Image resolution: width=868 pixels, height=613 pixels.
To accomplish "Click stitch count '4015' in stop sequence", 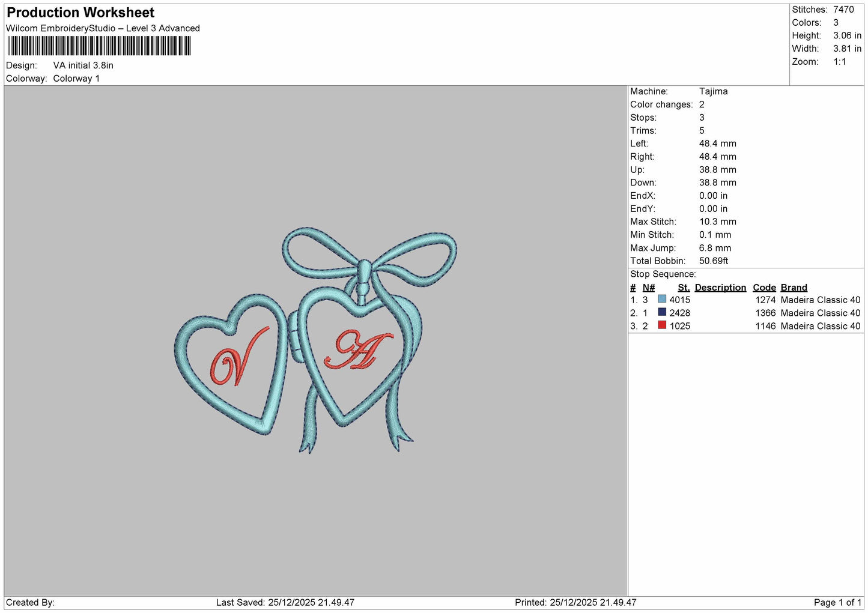I will (x=680, y=300).
